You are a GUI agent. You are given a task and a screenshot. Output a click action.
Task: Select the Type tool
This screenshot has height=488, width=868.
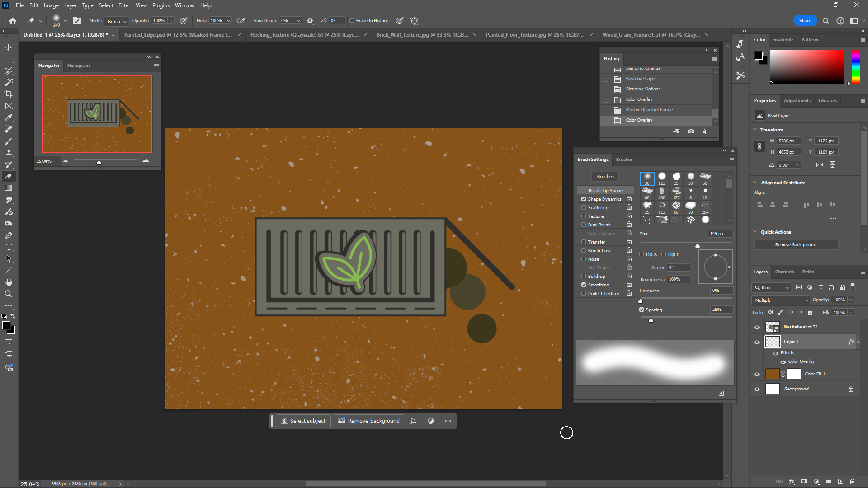point(9,247)
